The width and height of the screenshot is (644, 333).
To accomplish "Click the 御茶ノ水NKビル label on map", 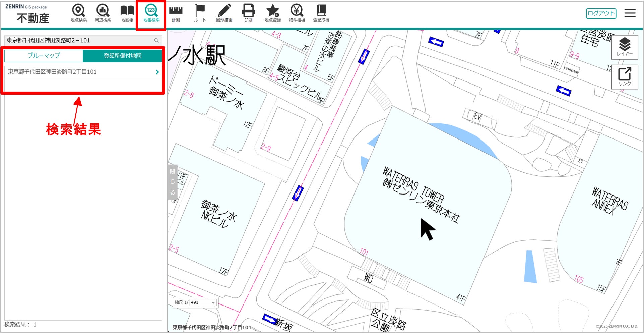I will pos(218,214).
